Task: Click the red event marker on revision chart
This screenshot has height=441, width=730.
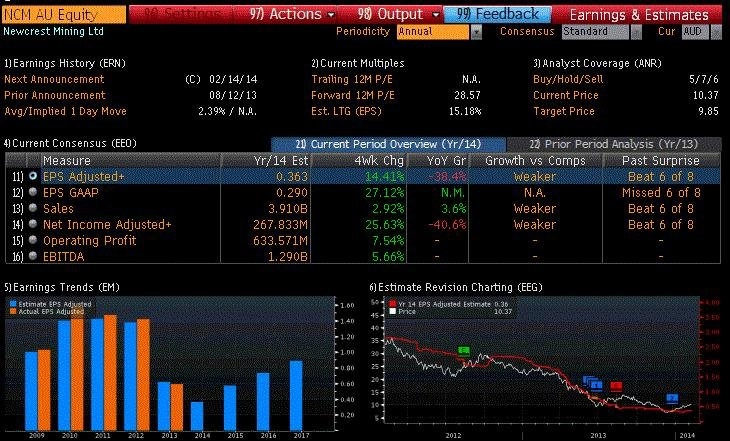Action: [x=616, y=386]
